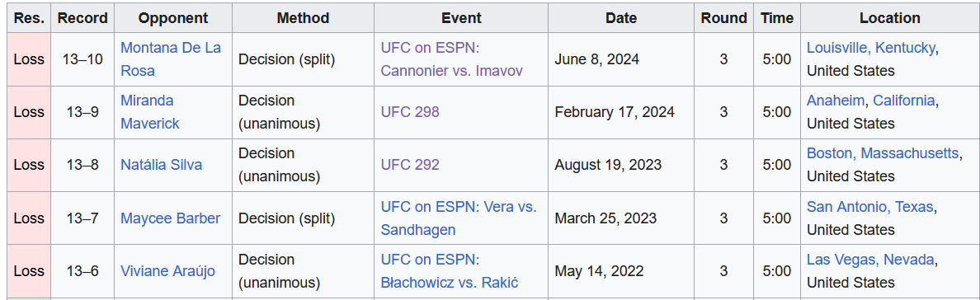Open UFC on ESPN: Vera vs. Sandhagen
Viewport: 980px width, 300px height.
click(x=459, y=218)
